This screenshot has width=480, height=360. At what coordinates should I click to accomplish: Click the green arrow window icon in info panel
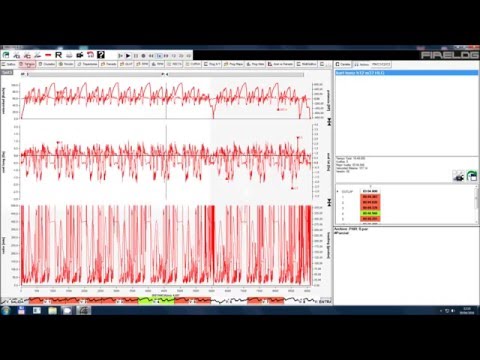tap(471, 175)
